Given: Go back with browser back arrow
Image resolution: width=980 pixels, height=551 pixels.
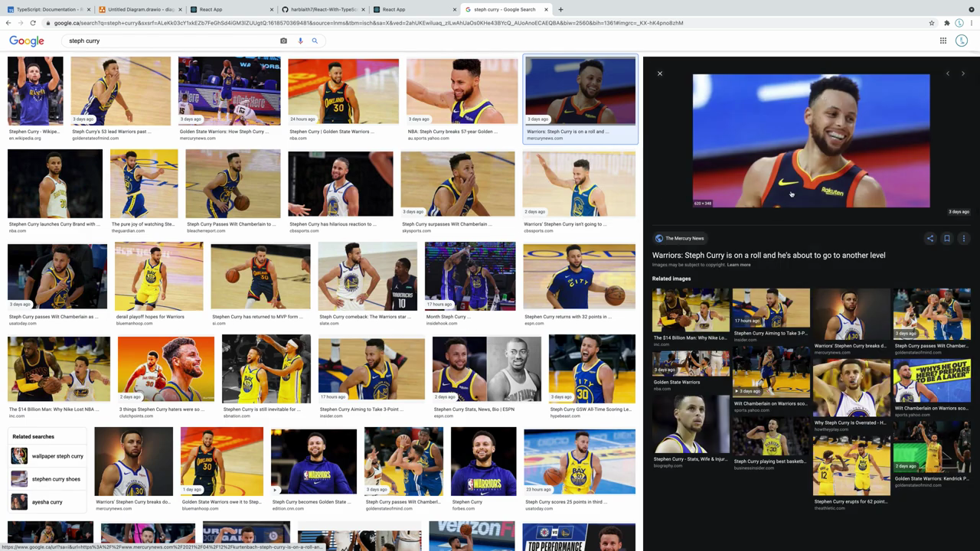Looking at the screenshot, I should [8, 23].
